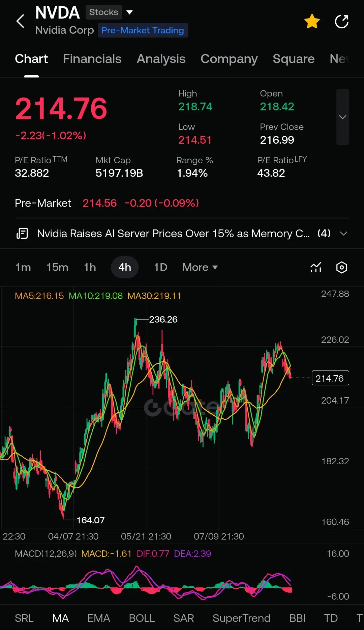Select the 4h timeframe

coord(125,267)
